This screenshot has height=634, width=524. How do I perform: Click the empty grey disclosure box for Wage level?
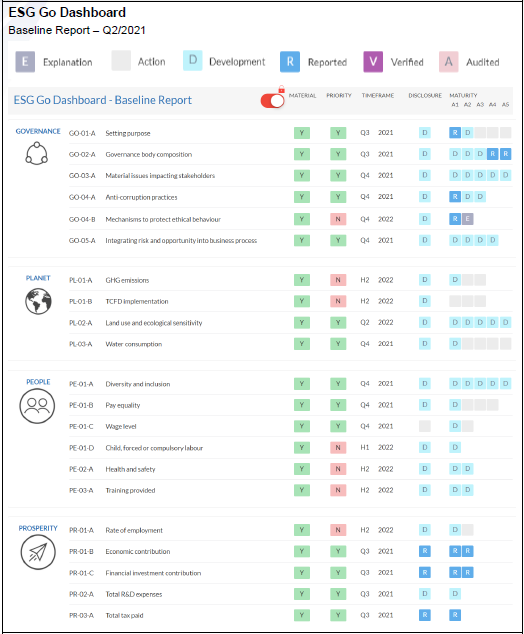[425, 426]
